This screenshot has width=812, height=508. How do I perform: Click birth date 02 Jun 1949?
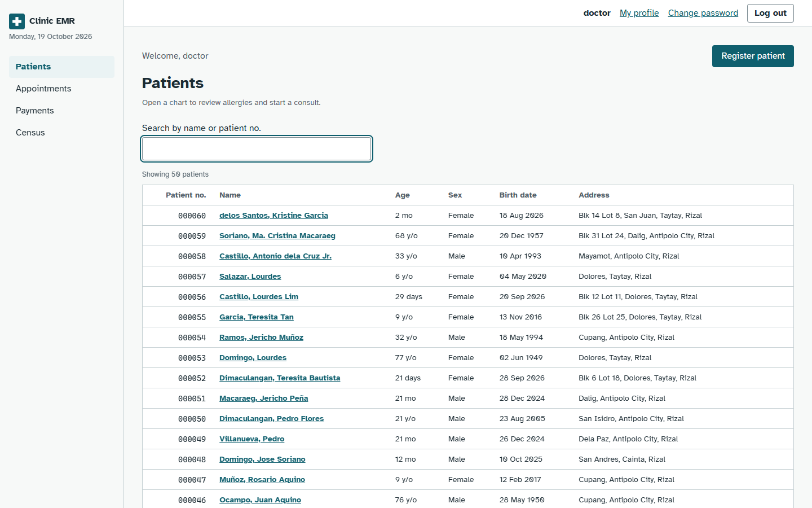tap(521, 358)
